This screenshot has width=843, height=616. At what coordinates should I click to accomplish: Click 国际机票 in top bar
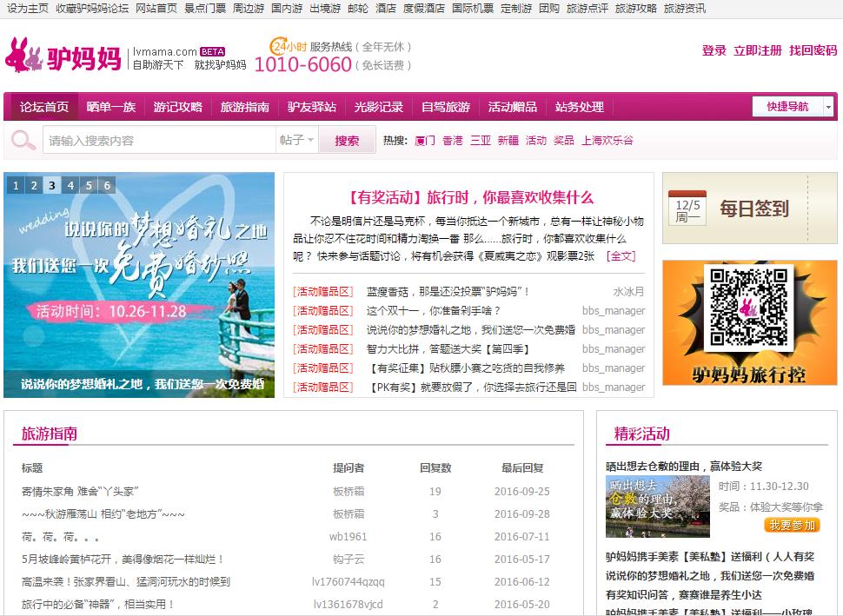[473, 8]
